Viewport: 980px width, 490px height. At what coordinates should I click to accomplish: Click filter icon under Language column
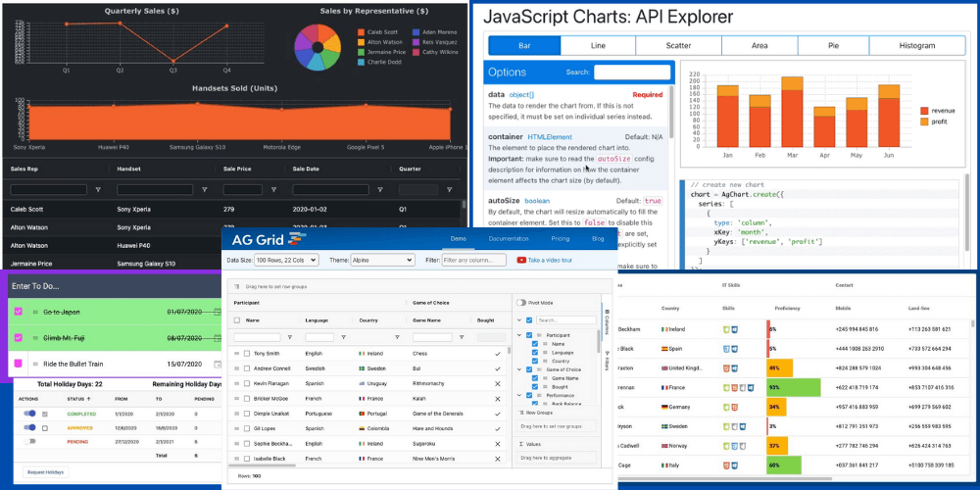click(x=342, y=336)
